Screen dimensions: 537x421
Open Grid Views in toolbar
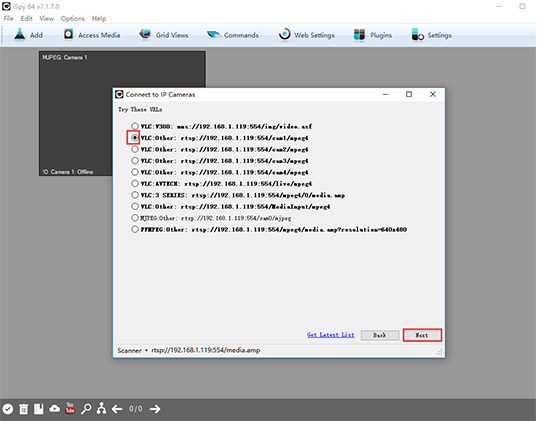164,35
